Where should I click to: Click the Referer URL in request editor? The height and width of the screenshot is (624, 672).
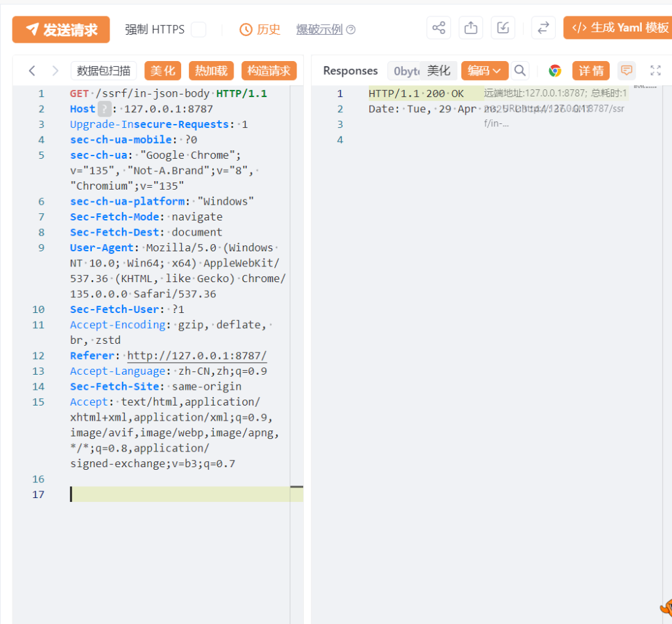197,356
